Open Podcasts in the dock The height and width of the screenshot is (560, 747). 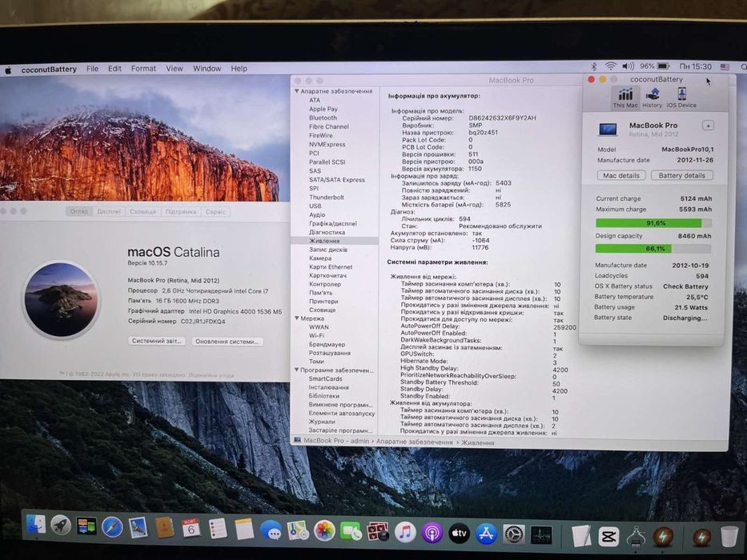point(432,533)
